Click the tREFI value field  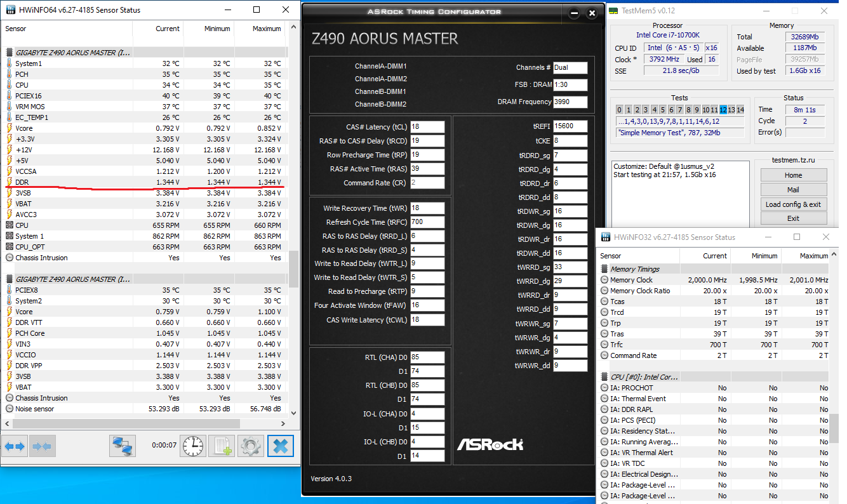[x=570, y=126]
